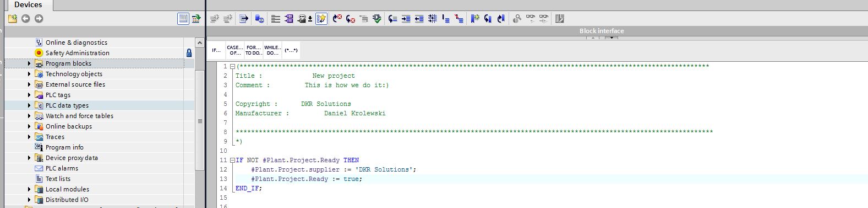Click the purple tag operand toolbar icon
Image resolution: width=868 pixels, height=208 pixels.
(289, 19)
